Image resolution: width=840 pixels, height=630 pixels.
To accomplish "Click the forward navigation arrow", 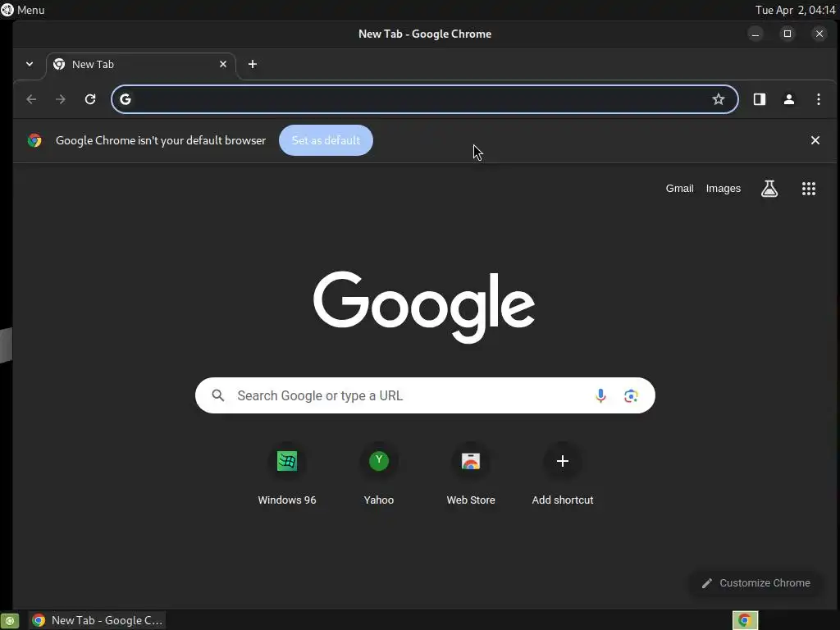I will click(x=61, y=99).
